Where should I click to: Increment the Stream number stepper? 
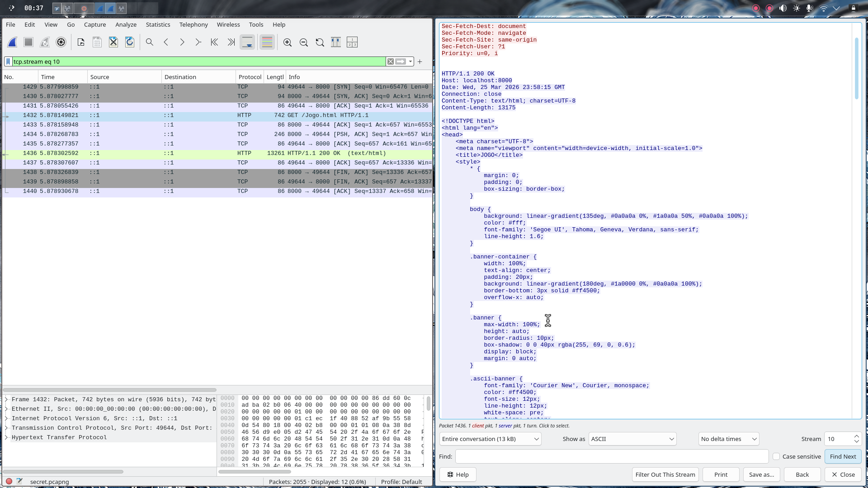point(857,436)
